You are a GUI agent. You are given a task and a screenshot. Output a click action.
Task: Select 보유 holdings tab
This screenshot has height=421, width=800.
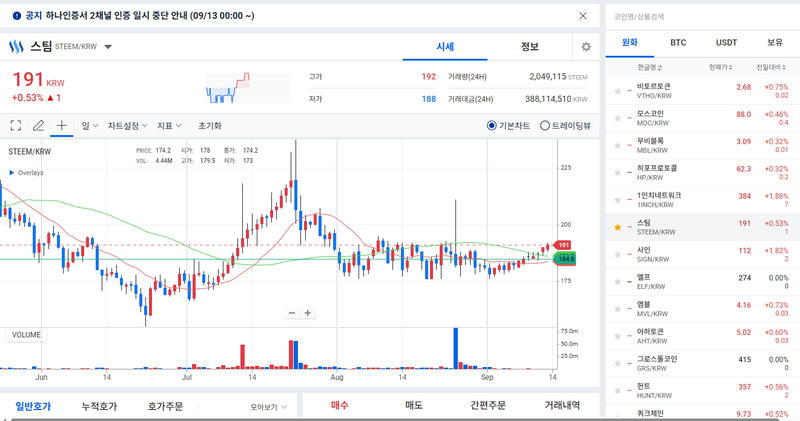pos(774,43)
